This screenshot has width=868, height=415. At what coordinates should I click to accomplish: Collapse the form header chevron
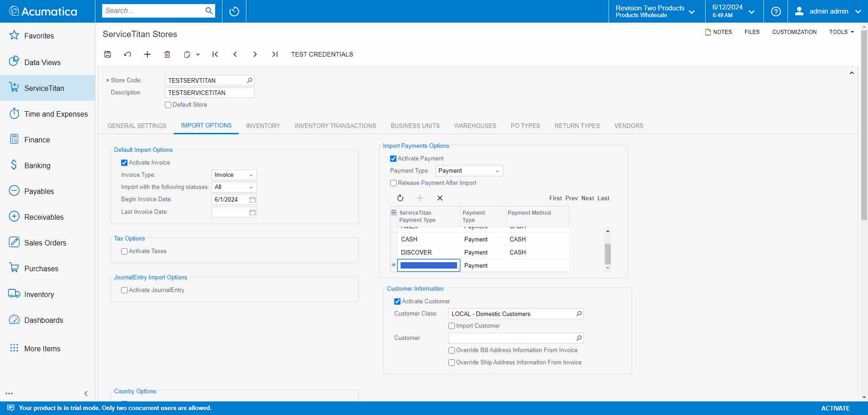[x=852, y=73]
